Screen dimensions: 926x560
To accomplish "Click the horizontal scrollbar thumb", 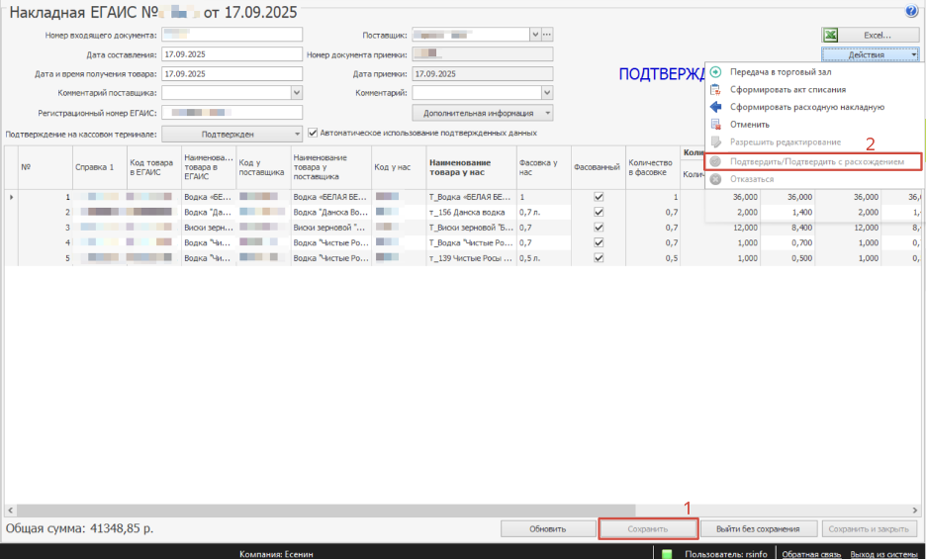I will click(326, 510).
